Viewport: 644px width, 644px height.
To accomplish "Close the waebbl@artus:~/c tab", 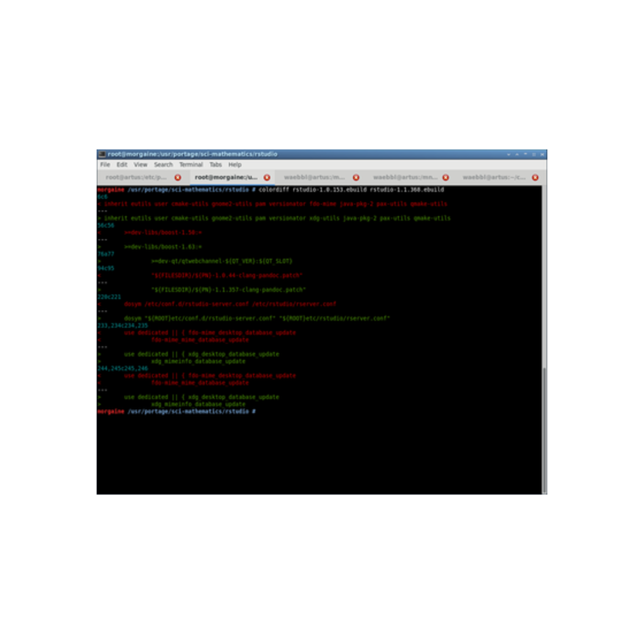I will click(535, 177).
